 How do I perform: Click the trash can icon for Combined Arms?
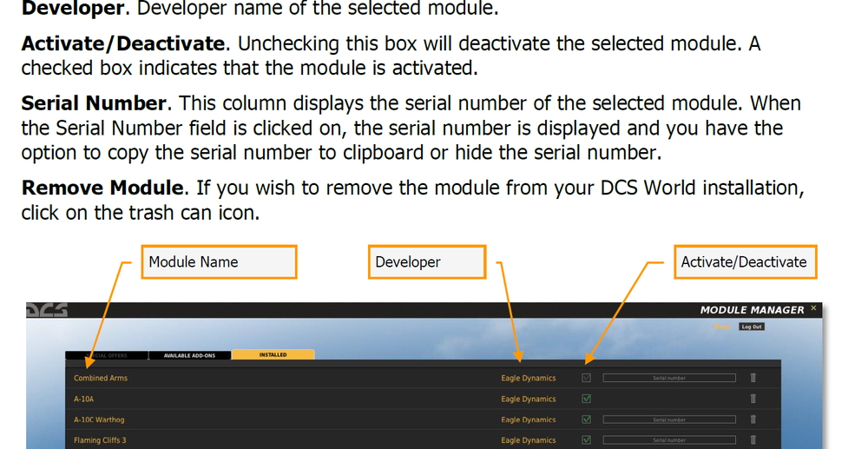(x=753, y=378)
